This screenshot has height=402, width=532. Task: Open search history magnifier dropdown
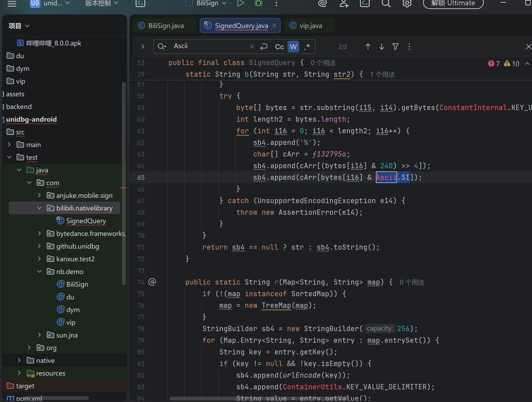(x=162, y=47)
